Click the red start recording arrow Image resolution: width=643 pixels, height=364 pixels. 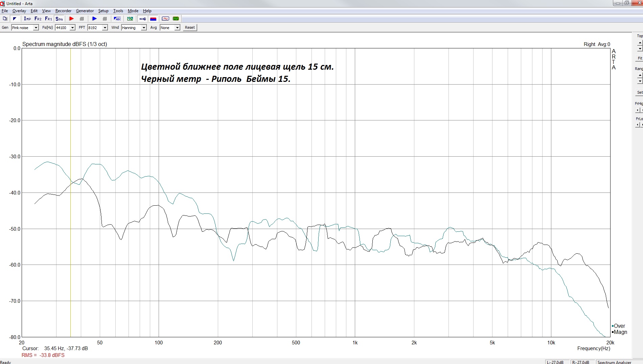pos(71,19)
